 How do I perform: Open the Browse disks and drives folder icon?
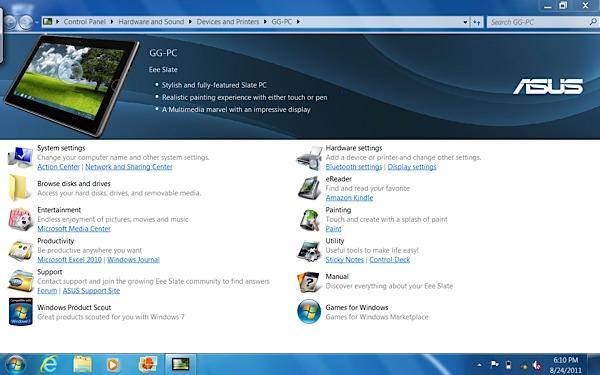point(19,188)
